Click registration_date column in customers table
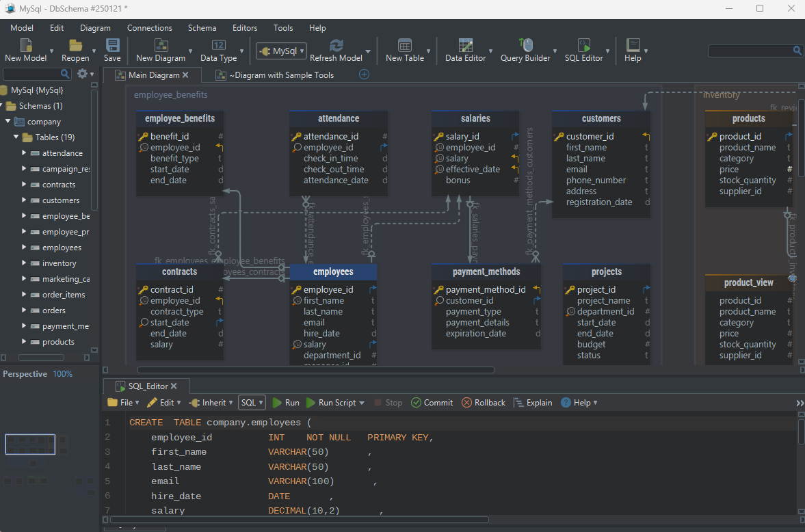This screenshot has height=532, width=805. point(598,202)
